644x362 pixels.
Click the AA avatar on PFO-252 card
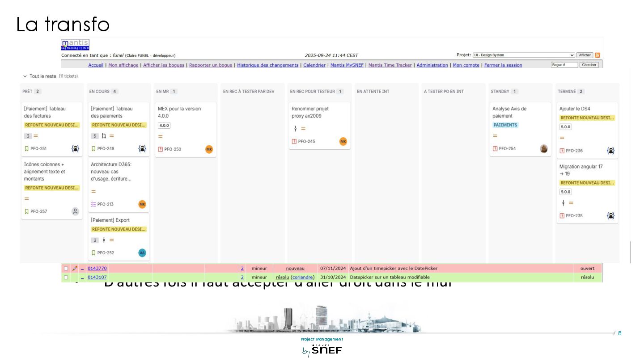pos(142,253)
